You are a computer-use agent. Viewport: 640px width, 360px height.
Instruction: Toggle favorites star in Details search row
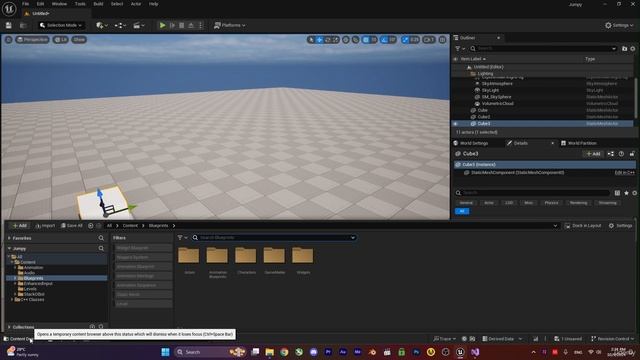click(x=626, y=193)
